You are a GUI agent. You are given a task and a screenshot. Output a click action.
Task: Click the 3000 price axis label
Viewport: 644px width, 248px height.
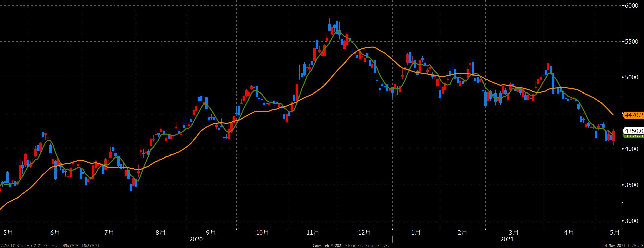[632, 221]
